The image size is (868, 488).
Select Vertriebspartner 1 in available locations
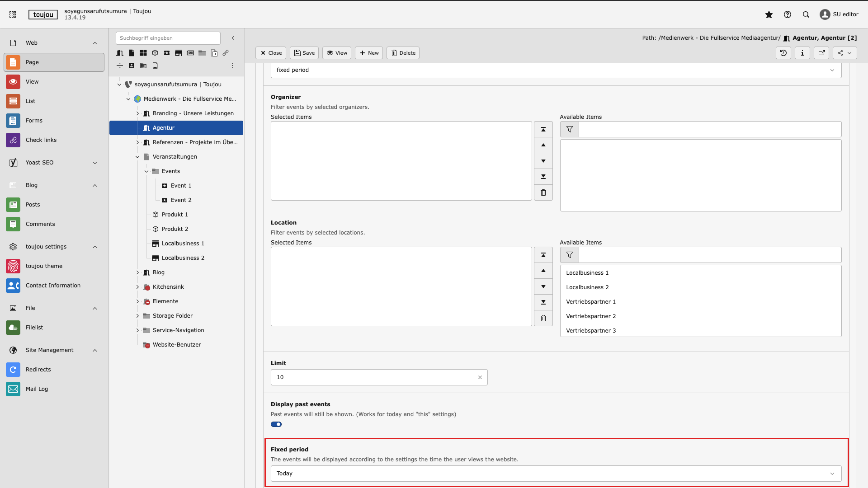coord(590,302)
